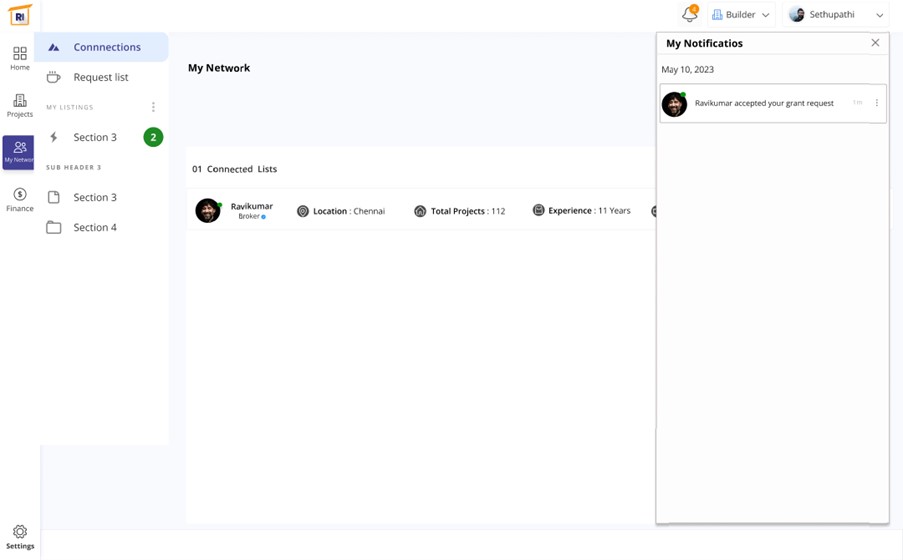This screenshot has height=560, width=903.
Task: Select My Network sidebar icon
Action: pos(19,152)
